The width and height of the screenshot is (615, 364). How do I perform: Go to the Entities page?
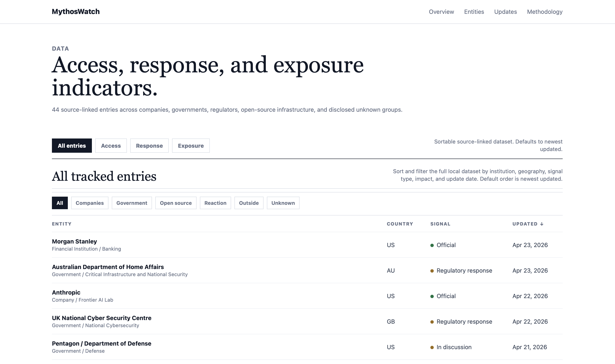[474, 12]
